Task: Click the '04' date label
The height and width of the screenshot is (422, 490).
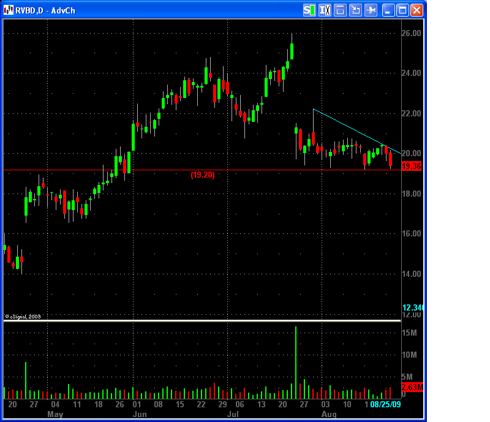Action: (55, 404)
